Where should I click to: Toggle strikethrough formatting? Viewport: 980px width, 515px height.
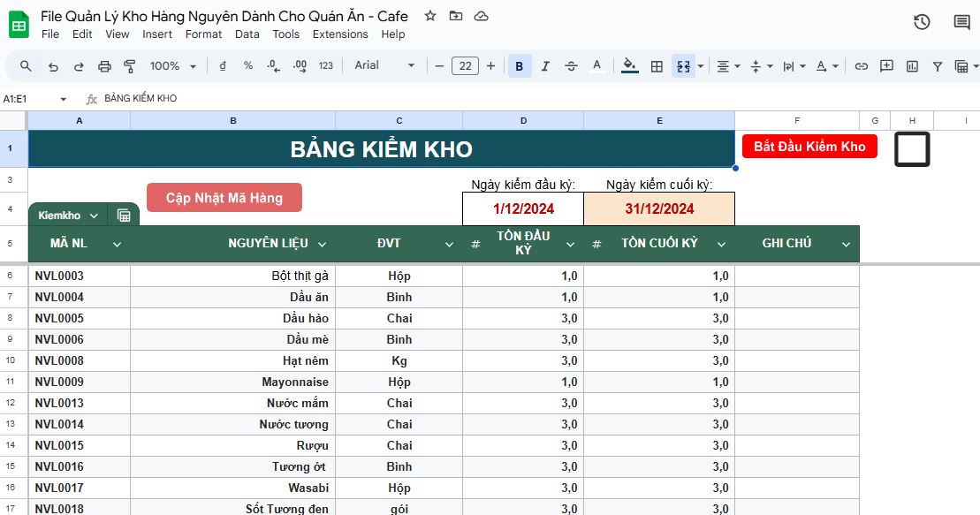coord(571,66)
